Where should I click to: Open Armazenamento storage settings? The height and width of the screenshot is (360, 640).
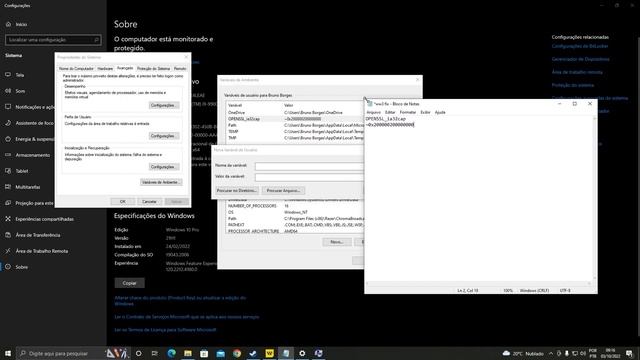coord(28,155)
